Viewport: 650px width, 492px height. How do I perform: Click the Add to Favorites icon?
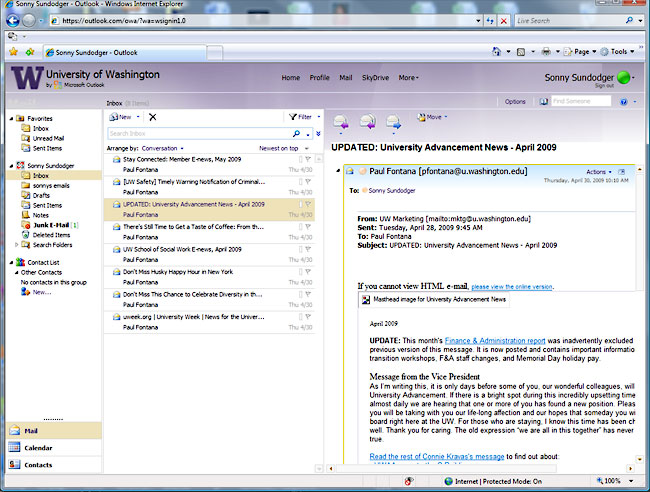(30, 52)
